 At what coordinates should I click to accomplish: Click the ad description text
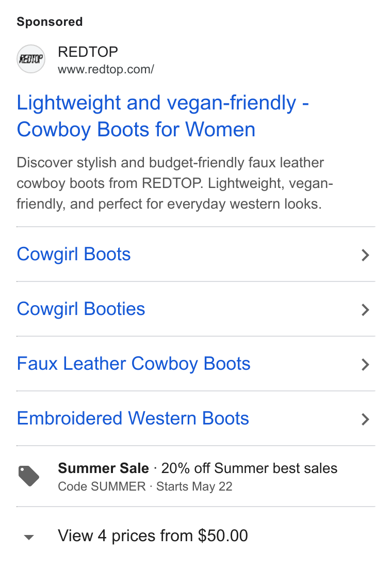point(175,183)
